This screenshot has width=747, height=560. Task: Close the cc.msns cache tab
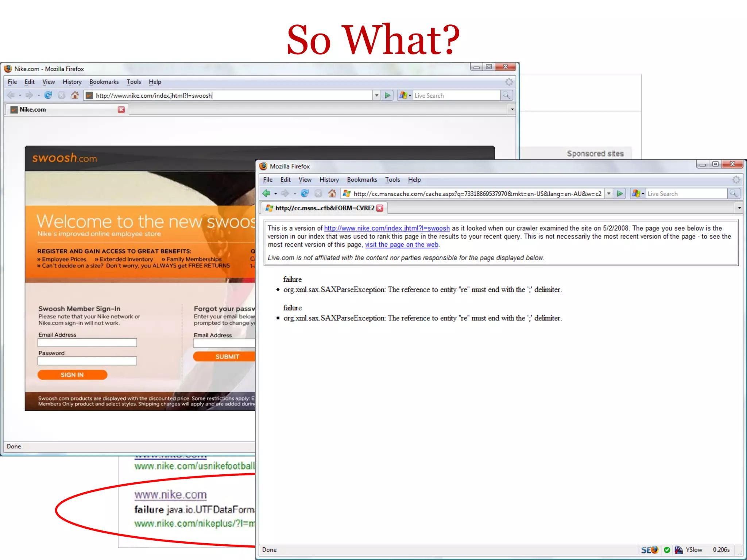[x=380, y=208]
